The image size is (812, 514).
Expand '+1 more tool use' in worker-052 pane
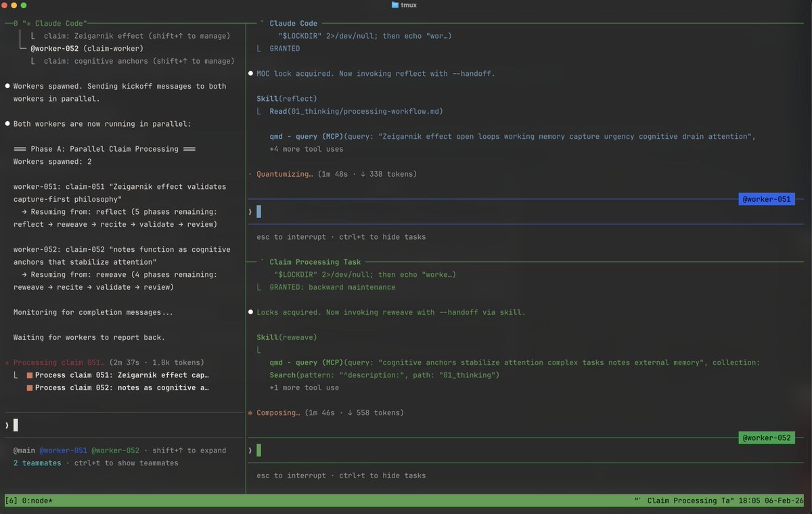[x=304, y=388]
